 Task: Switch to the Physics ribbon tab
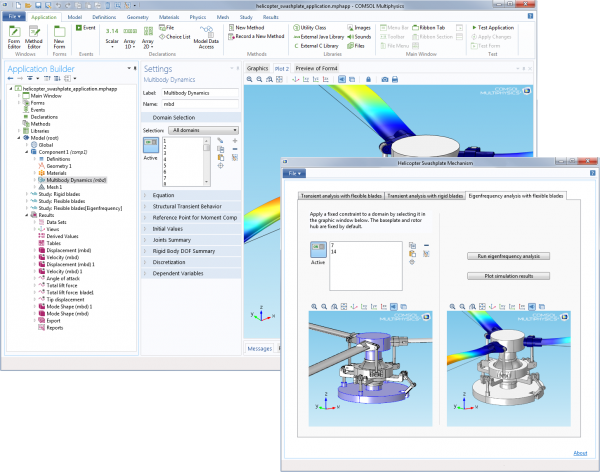coord(198,17)
